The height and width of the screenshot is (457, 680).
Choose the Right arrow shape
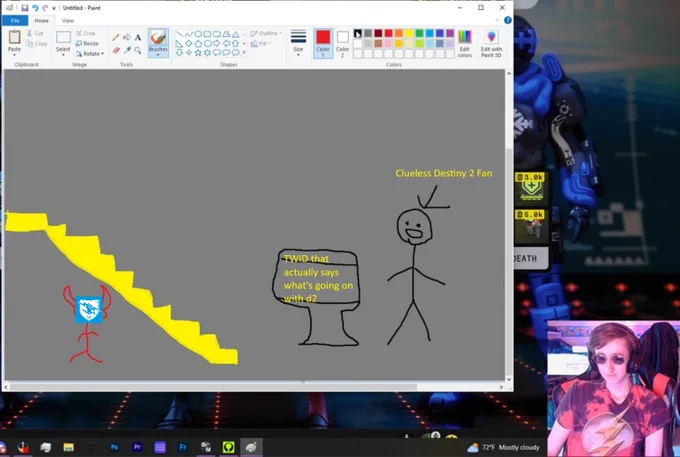216,43
